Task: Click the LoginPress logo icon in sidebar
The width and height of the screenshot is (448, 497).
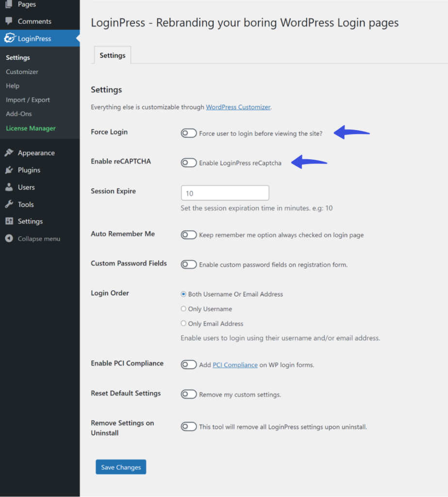Action: coord(10,38)
